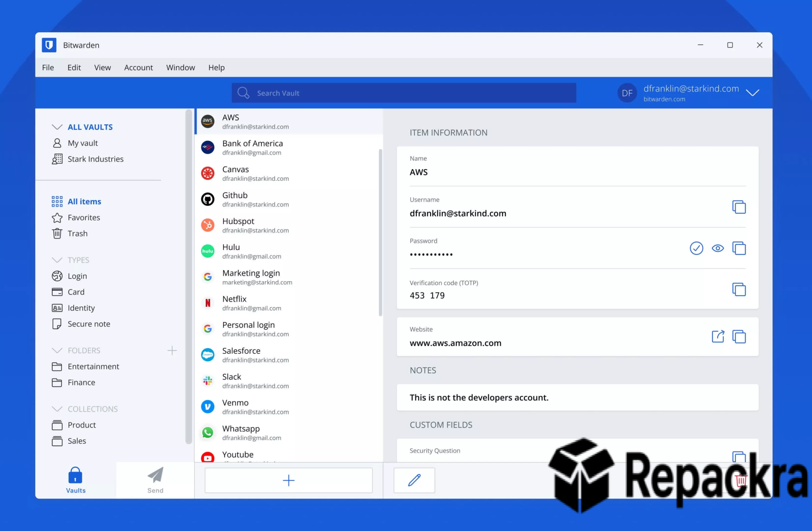Viewport: 812px width, 531px height.
Task: Click the edit pencil button
Action: click(x=414, y=480)
